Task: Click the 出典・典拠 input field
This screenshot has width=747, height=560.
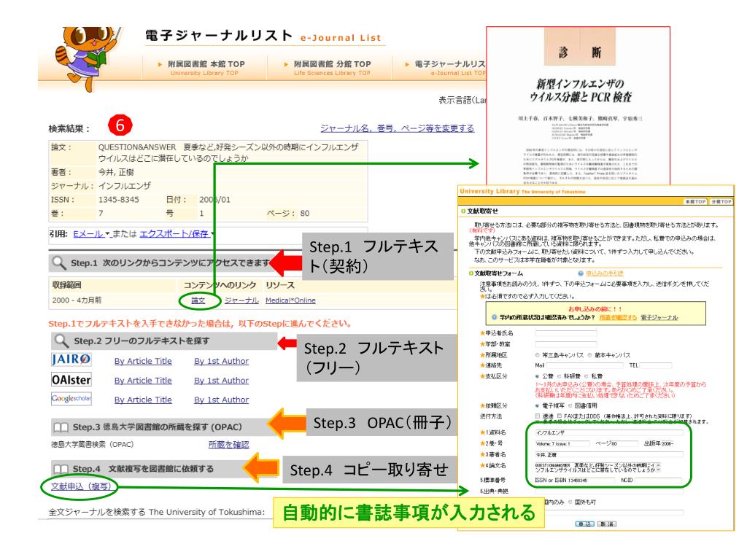Action: tap(609, 491)
